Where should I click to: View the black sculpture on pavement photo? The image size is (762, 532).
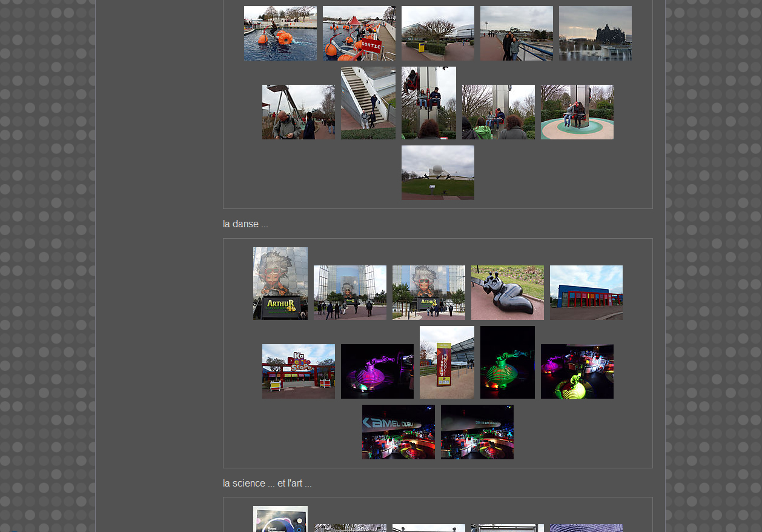click(x=507, y=292)
